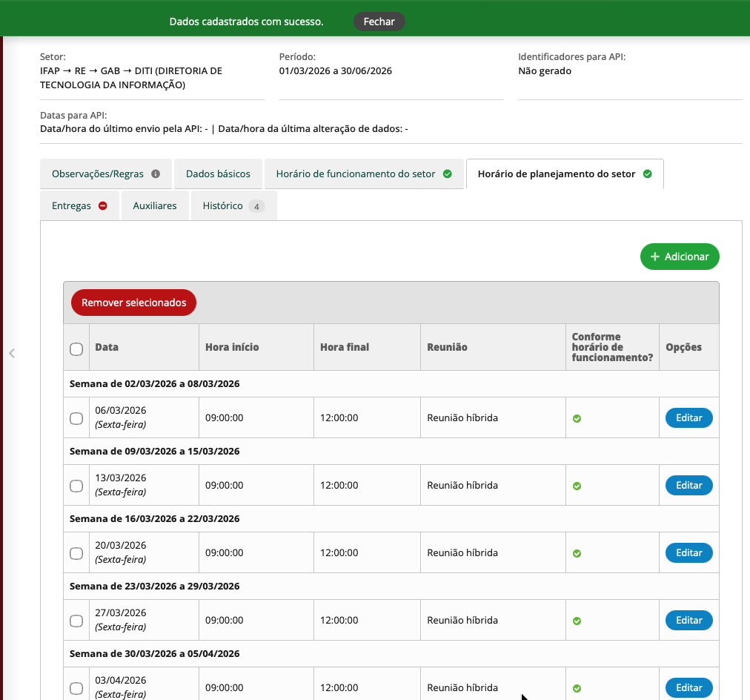Switch to the Auxiliares tab
The height and width of the screenshot is (700, 750).
(155, 206)
